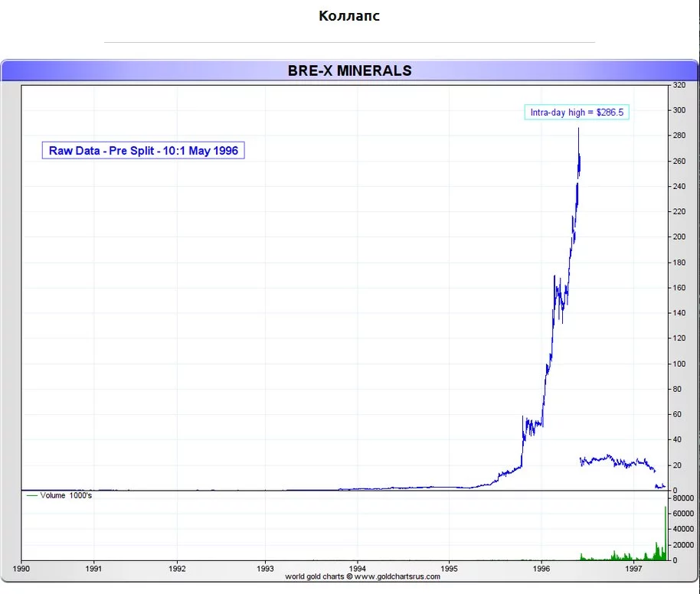Viewport: 700px width, 594px height.
Task: Click the 1991 x-axis label
Action: tap(93, 569)
